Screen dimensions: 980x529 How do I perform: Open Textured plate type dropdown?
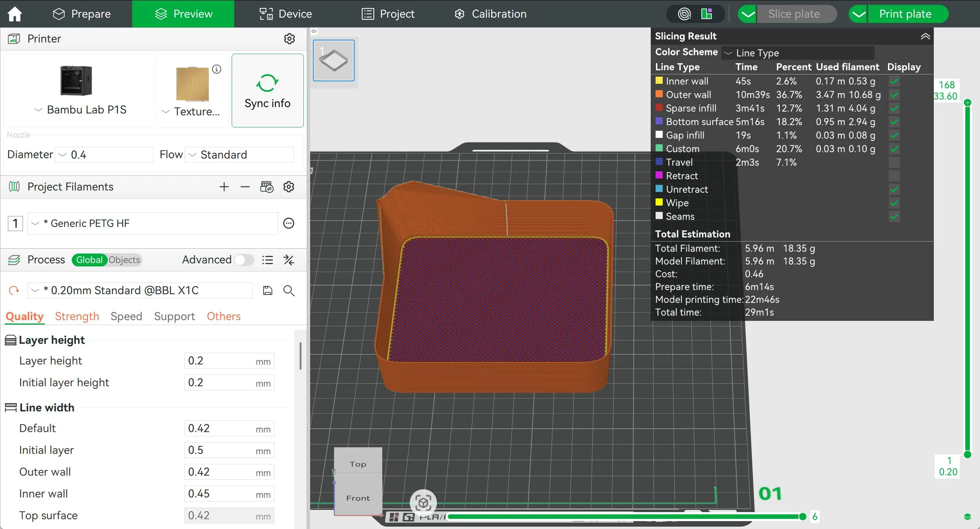(x=192, y=91)
